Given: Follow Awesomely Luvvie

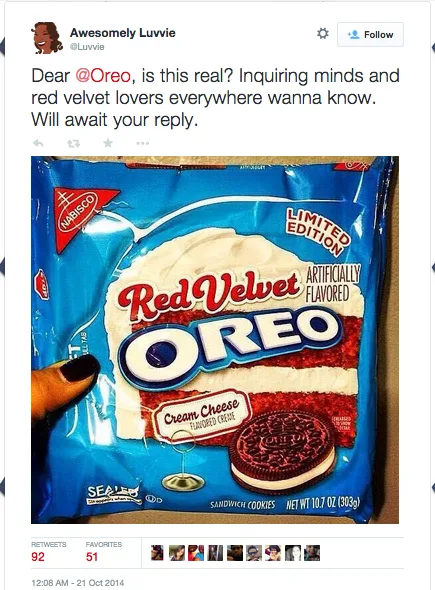Looking at the screenshot, I should [x=370, y=35].
